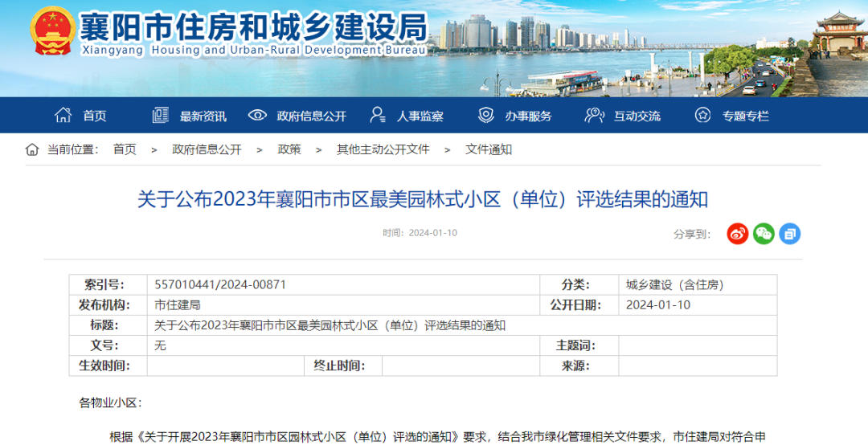Click the eye icon for 政府信息公开
This screenshot has width=868, height=445.
(x=257, y=116)
